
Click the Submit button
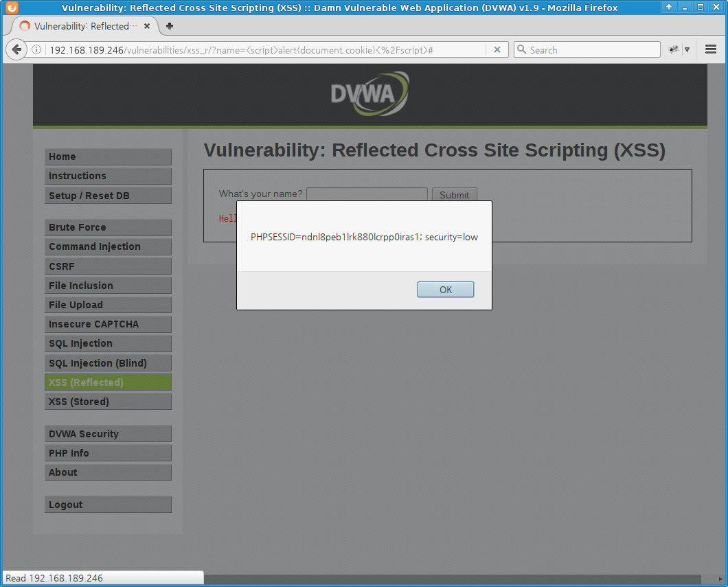coord(454,194)
